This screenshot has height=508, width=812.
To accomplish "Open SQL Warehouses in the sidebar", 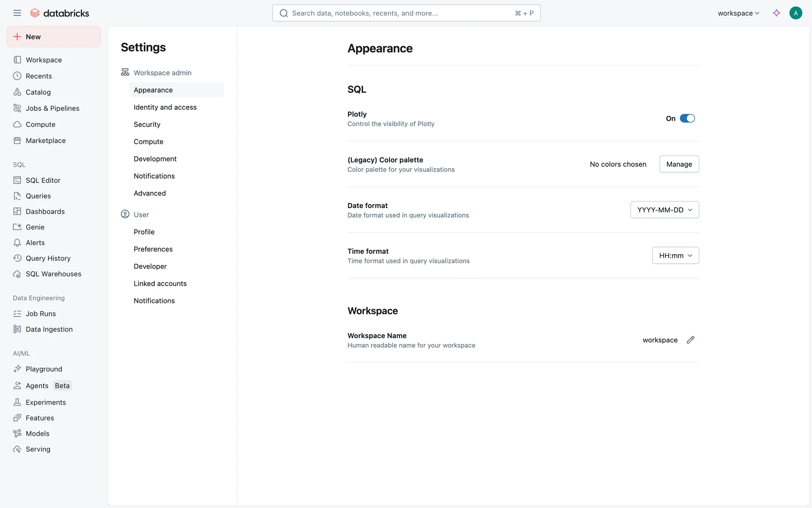I will [53, 274].
